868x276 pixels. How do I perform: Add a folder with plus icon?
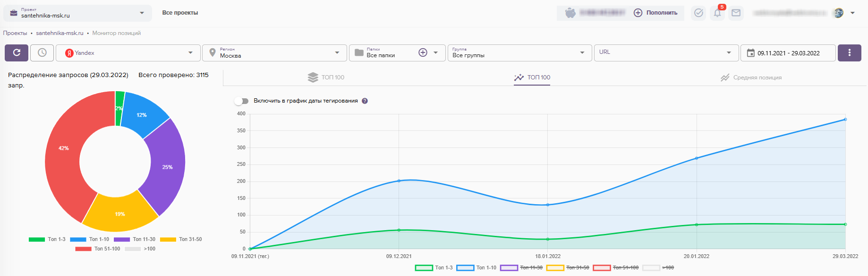tap(423, 53)
